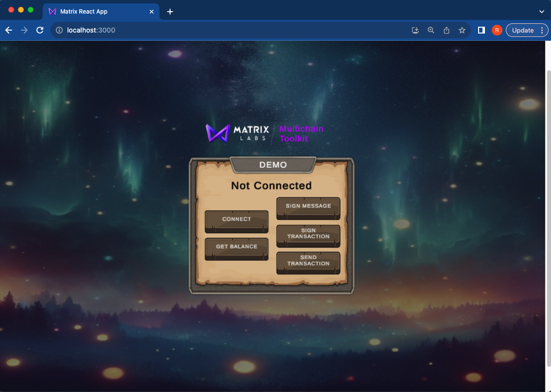Click the Not Connected status text
The image size is (551, 392).
(x=271, y=186)
